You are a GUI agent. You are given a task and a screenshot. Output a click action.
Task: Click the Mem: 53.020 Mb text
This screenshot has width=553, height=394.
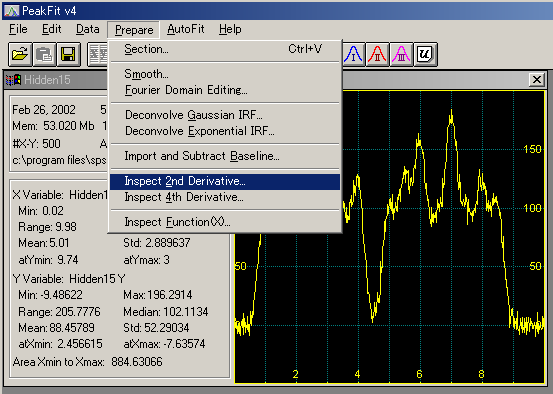(53, 126)
